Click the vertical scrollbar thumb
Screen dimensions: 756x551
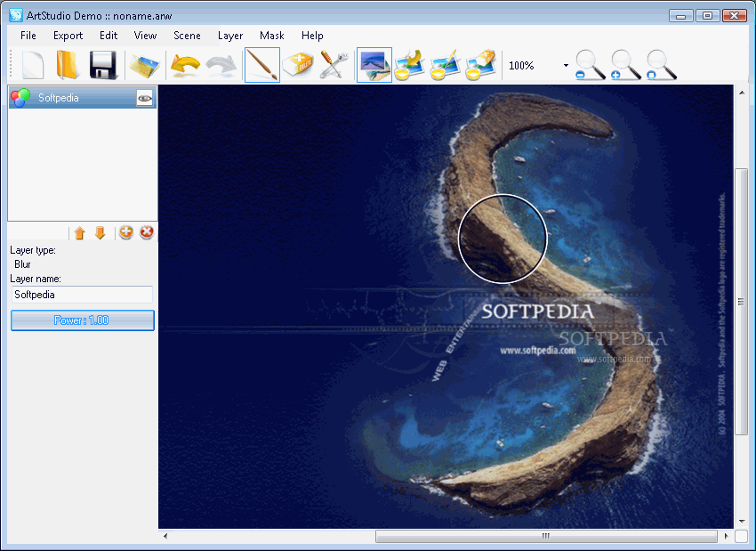[x=741, y=302]
